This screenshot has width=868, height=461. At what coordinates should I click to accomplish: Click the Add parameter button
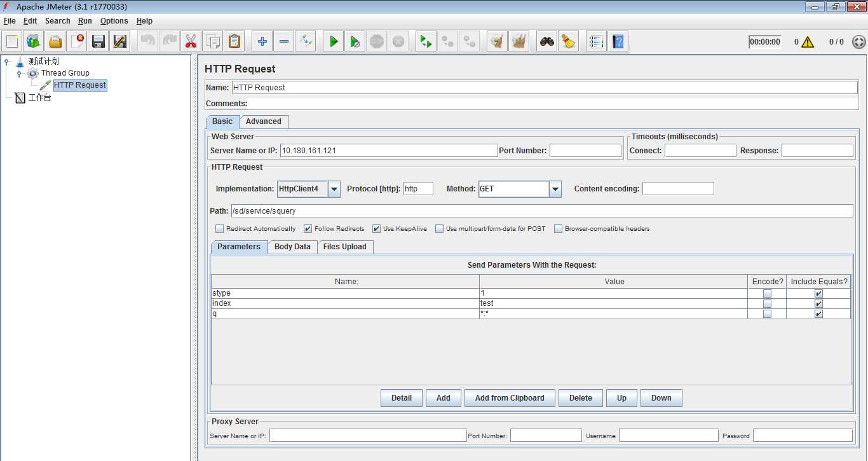point(443,398)
